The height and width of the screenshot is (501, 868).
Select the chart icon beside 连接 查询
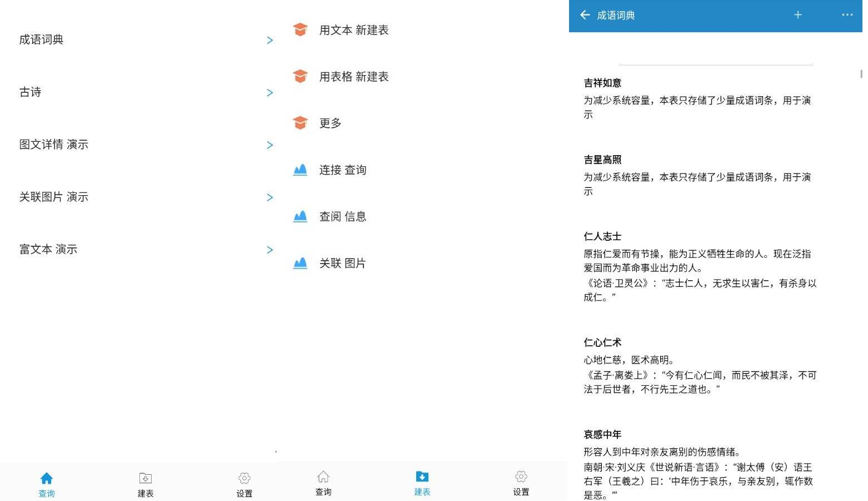(x=300, y=170)
